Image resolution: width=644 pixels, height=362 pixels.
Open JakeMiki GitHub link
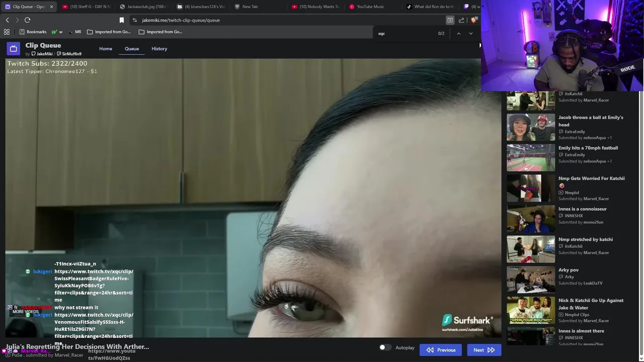point(42,54)
